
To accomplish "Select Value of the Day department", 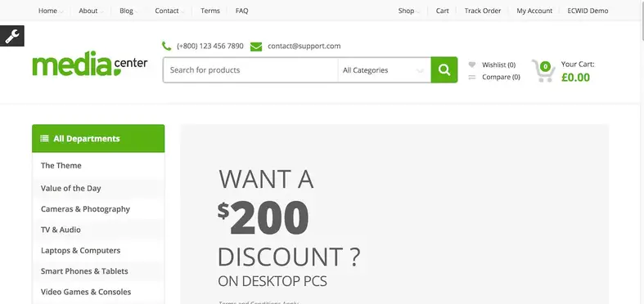I will coord(70,188).
